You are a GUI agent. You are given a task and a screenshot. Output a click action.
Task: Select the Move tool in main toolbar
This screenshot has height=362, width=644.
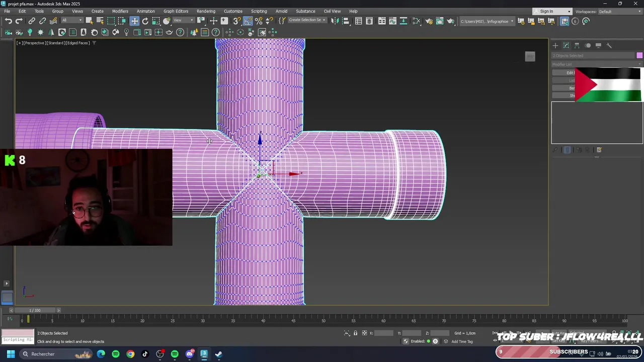(134, 21)
